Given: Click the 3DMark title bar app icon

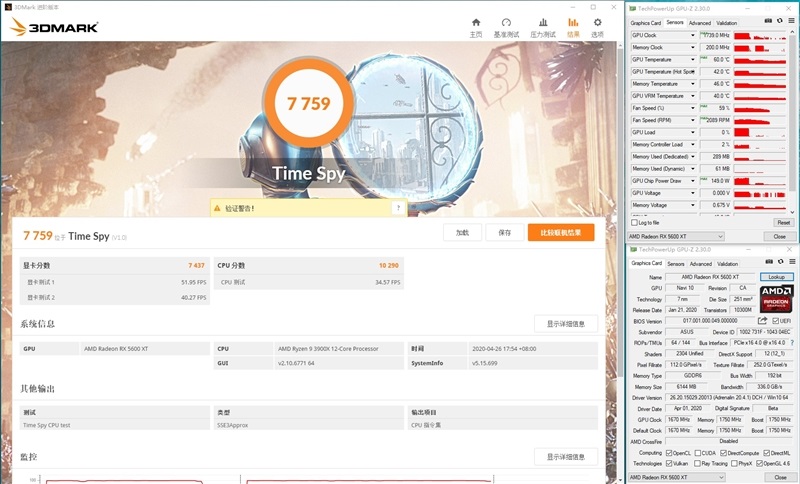Looking at the screenshot, I should tap(8, 7).
